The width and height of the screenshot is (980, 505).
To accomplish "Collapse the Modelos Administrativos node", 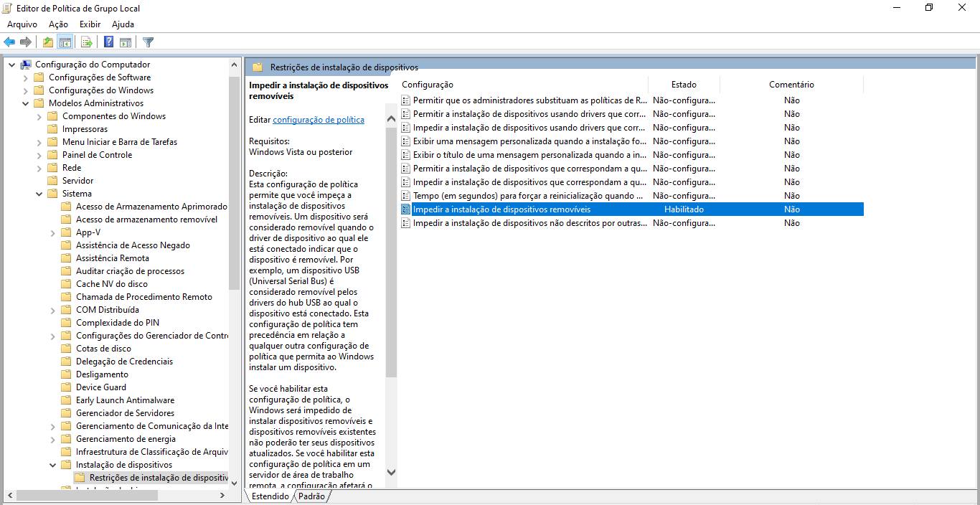I will click(x=26, y=103).
